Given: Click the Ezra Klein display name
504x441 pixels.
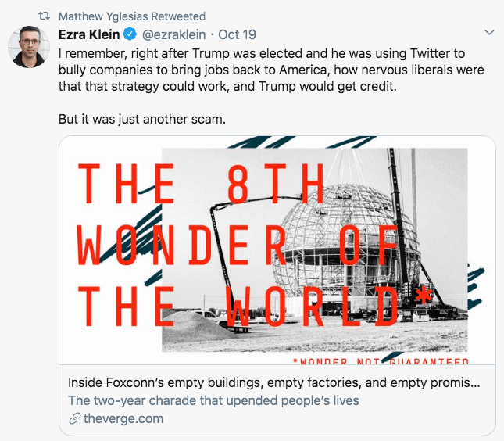Looking at the screenshot, I should pyautogui.click(x=89, y=34).
